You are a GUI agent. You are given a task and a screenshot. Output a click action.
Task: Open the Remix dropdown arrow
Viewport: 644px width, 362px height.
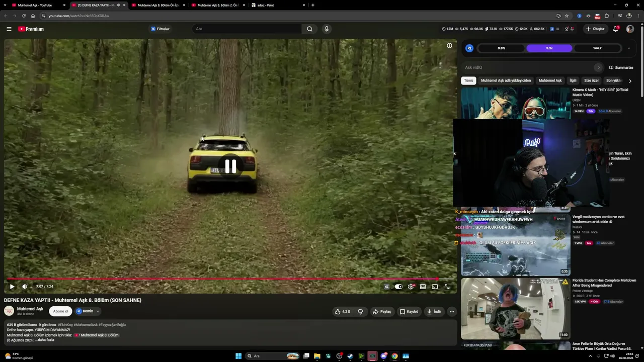pos(98,311)
